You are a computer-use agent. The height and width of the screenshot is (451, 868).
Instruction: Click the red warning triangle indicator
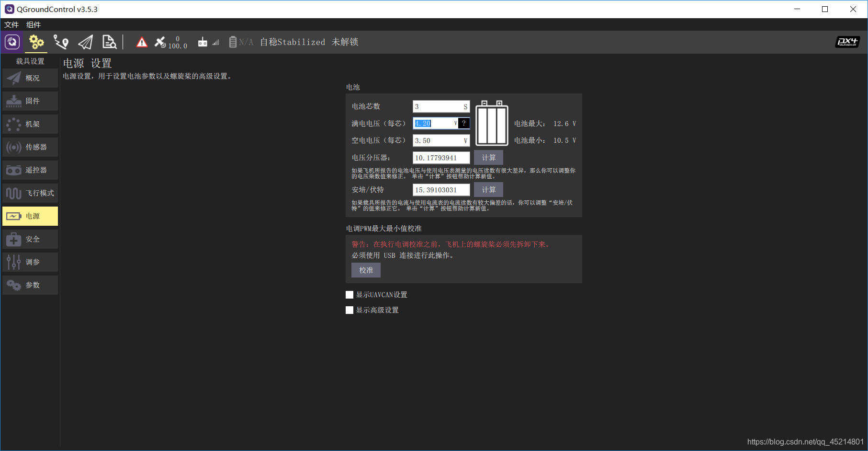click(142, 42)
